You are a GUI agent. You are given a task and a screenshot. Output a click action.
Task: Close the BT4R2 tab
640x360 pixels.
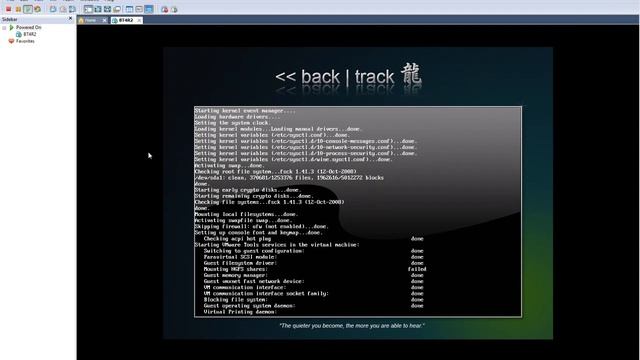[139, 20]
